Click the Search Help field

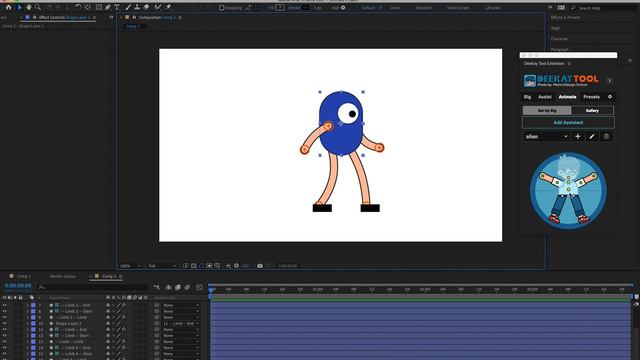tap(604, 8)
